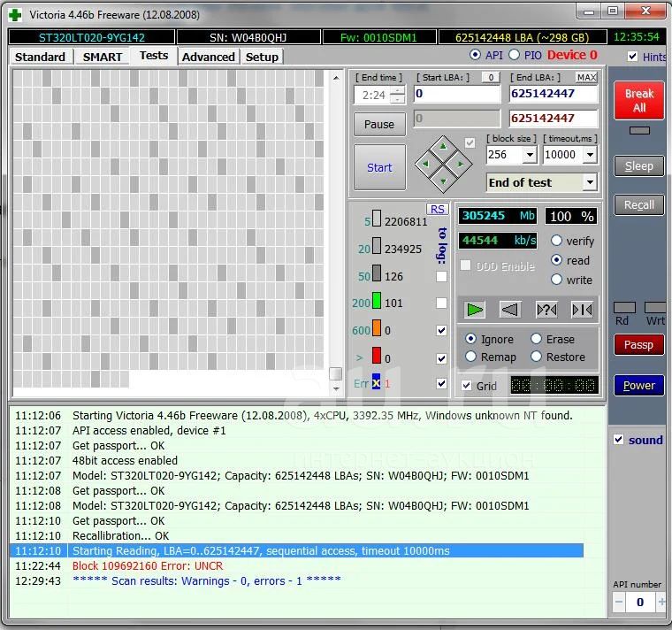Toggle log checkbox for 50 ms blocks

(441, 276)
